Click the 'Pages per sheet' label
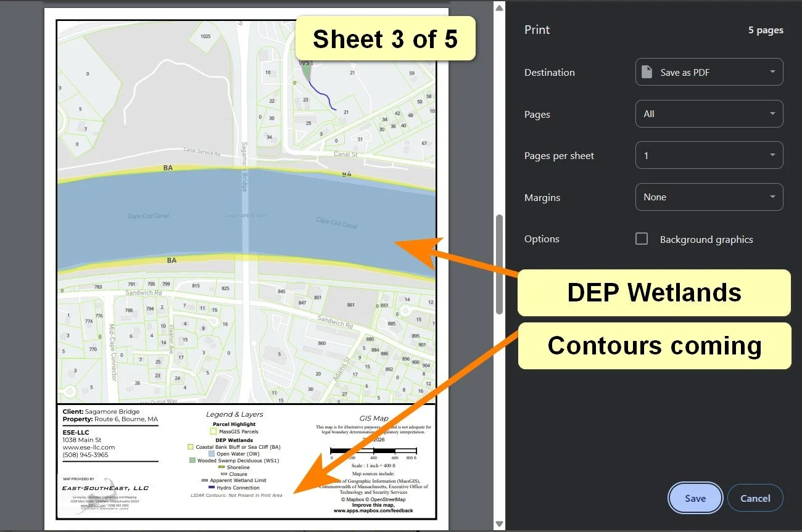Screen dimensions: 802x532 559,156
